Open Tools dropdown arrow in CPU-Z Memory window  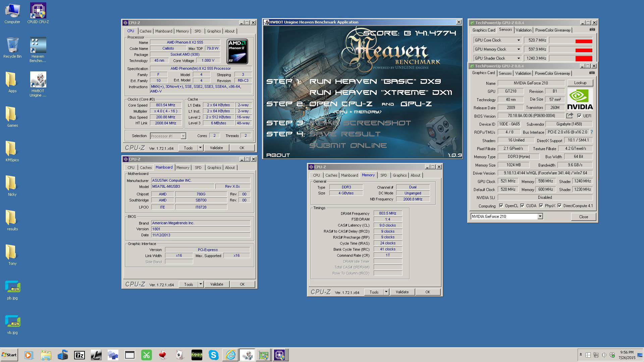[x=386, y=292]
